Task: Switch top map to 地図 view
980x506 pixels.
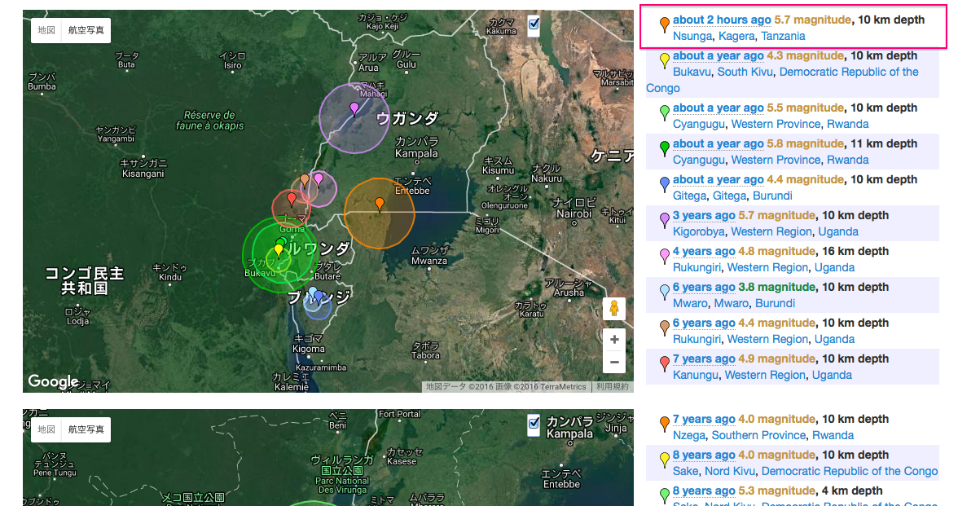Action: pyautogui.click(x=46, y=30)
